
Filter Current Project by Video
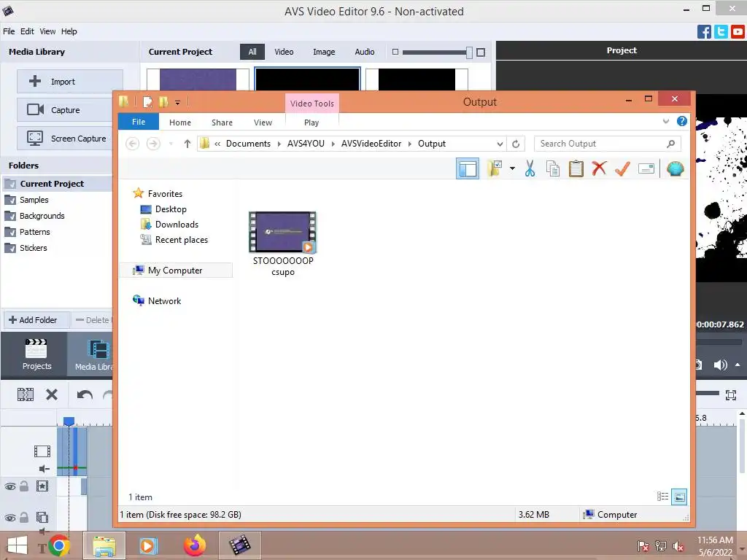[284, 52]
